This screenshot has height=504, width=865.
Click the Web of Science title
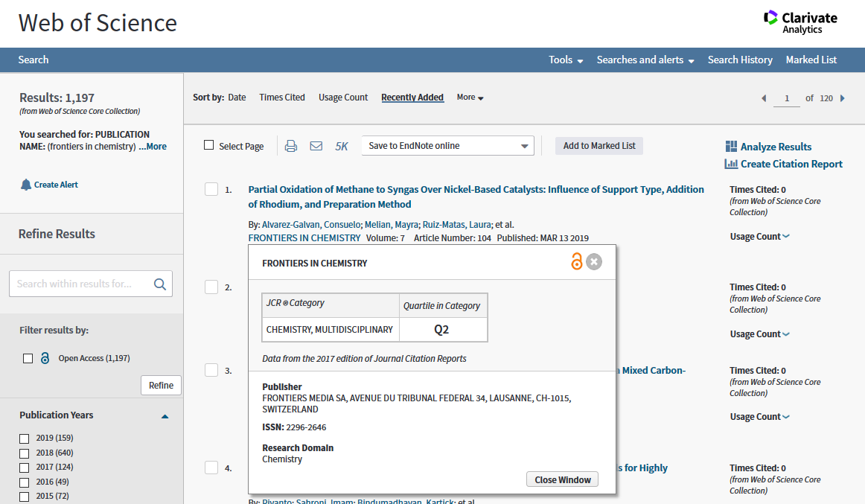[x=98, y=22]
